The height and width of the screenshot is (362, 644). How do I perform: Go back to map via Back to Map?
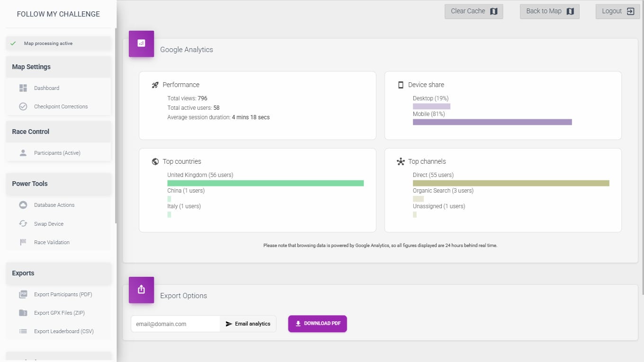tap(549, 11)
